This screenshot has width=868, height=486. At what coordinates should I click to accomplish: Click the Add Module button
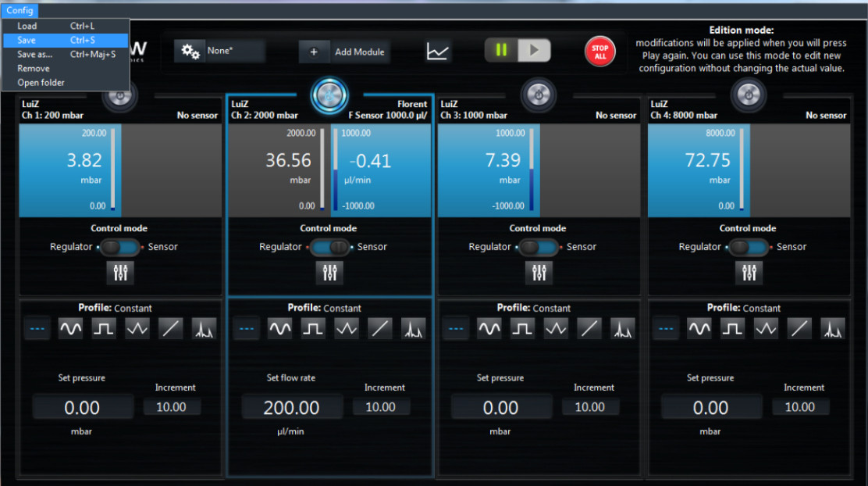345,52
